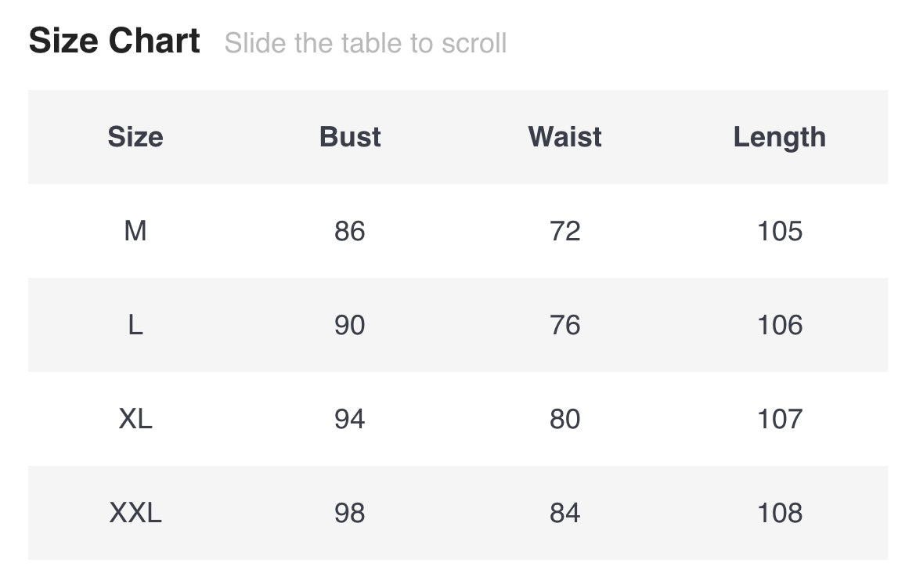Viewport: 916px width, 588px height.
Task: Click bust value 90 for size L
Action: pos(350,325)
